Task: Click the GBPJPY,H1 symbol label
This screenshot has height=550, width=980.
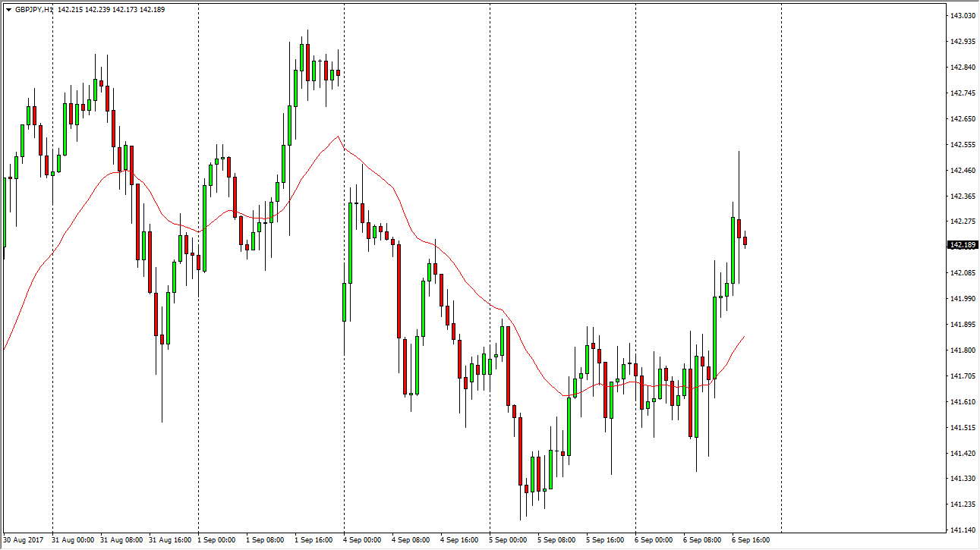Action: (34, 10)
